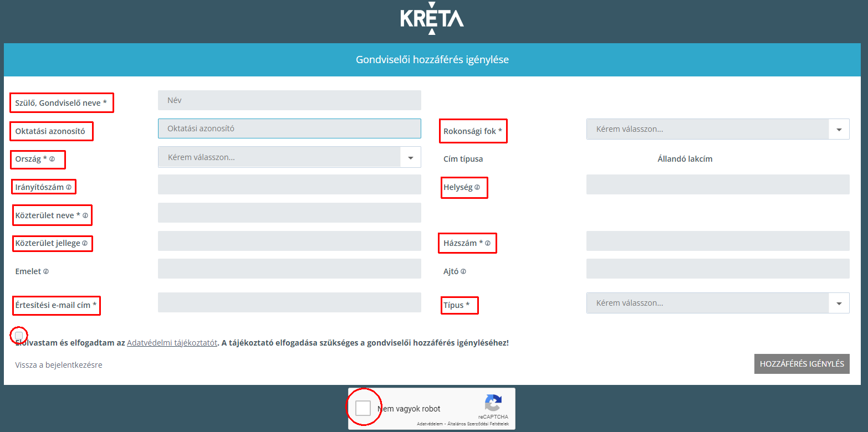Click the HOZZÁFÉRÉS IGÉNYLÉS button
Screen dimensions: 868x432
[x=802, y=364]
